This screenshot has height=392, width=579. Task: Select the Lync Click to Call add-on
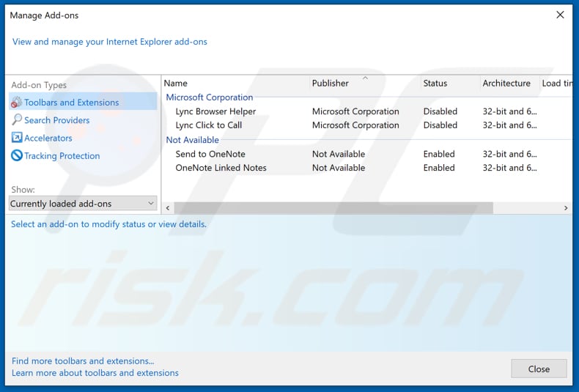click(209, 125)
